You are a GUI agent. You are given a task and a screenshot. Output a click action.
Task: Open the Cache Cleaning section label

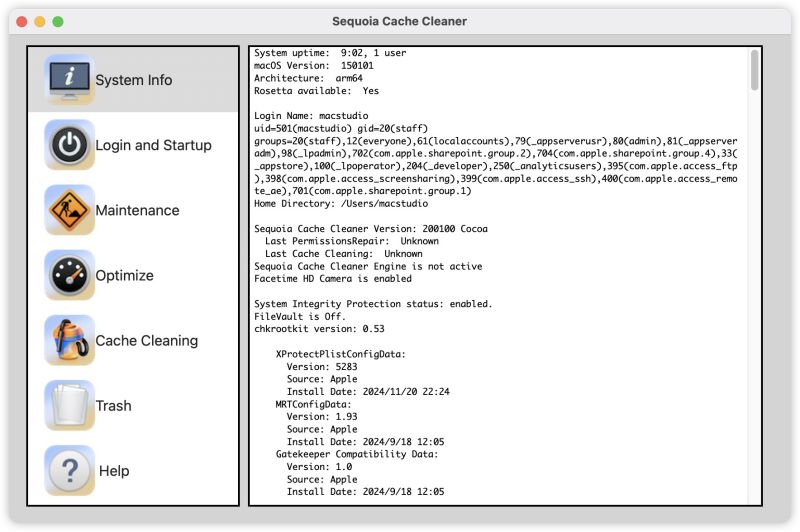146,341
